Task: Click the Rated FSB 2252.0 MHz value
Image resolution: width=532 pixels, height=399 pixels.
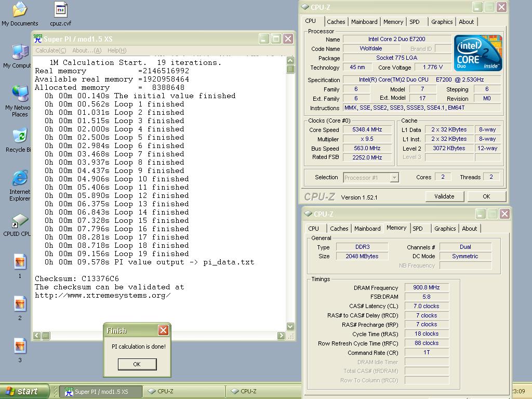Action: [x=367, y=157]
